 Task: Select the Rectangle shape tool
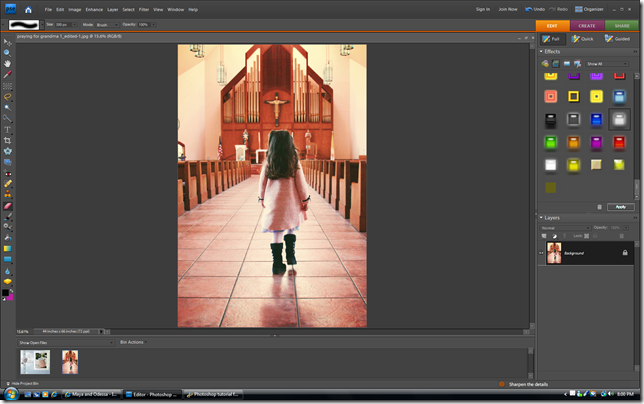pos(7,259)
